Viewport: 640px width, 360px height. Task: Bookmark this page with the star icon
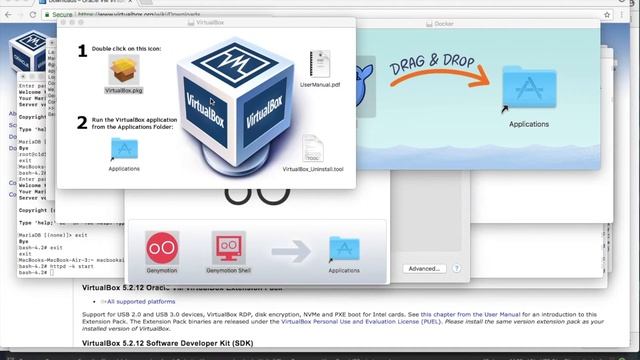(607, 15)
